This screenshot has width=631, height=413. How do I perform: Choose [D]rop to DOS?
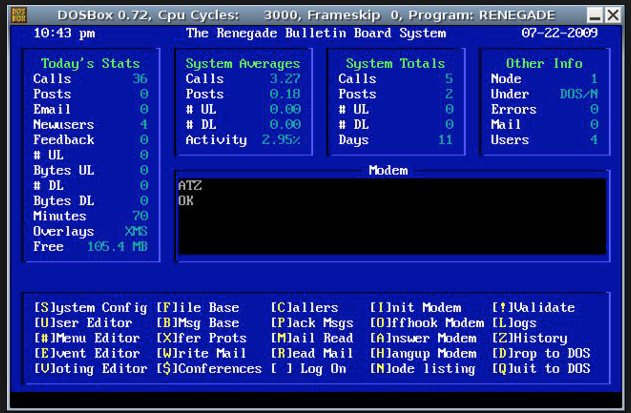541,353
